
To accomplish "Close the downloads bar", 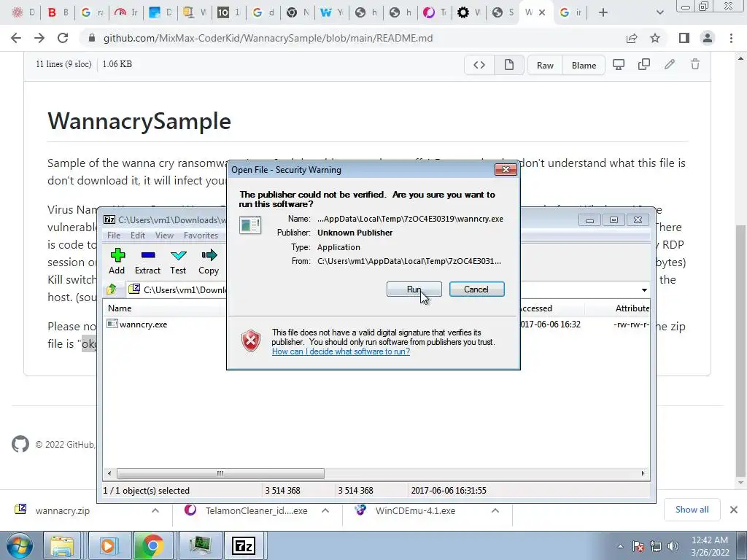I will tap(734, 510).
